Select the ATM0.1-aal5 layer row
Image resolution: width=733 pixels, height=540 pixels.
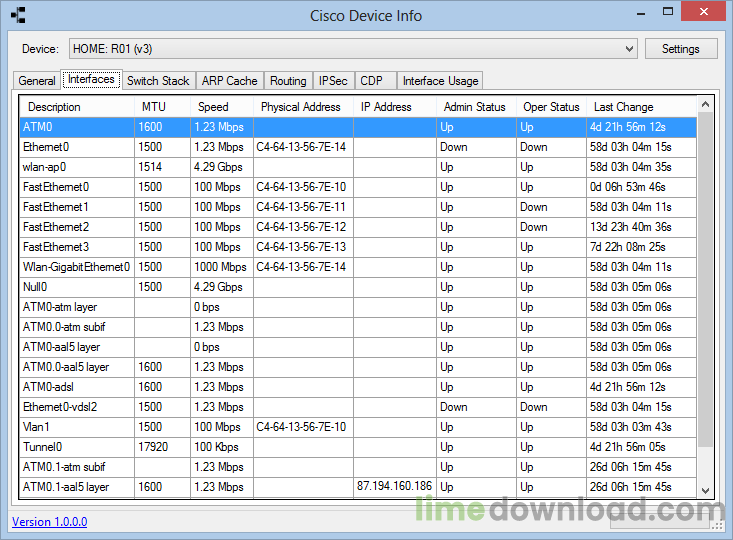tap(358, 487)
